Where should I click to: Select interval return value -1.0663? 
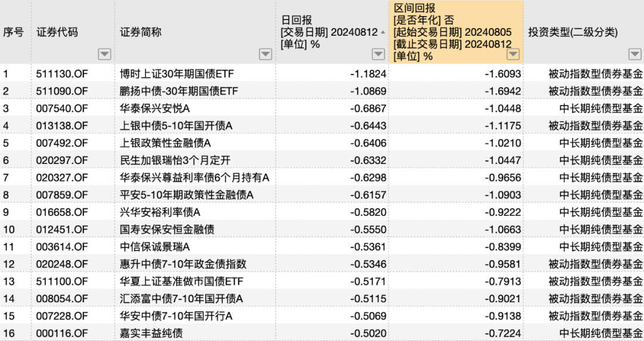point(503,230)
